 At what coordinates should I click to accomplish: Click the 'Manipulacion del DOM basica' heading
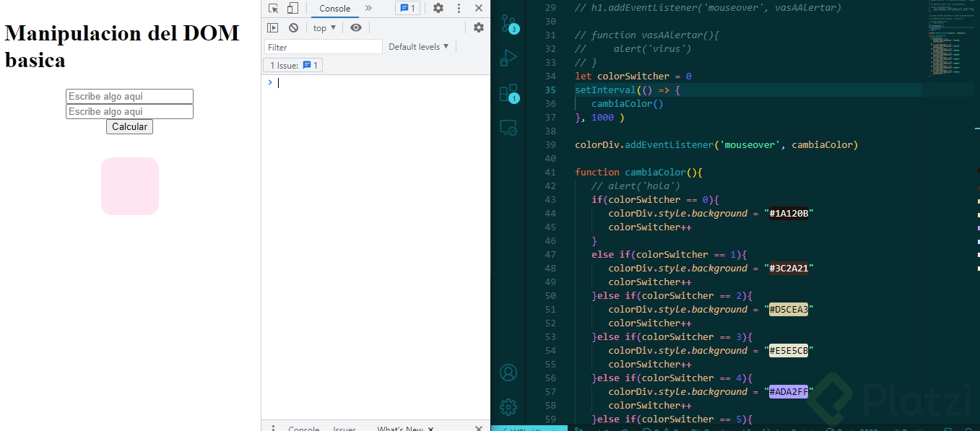122,46
